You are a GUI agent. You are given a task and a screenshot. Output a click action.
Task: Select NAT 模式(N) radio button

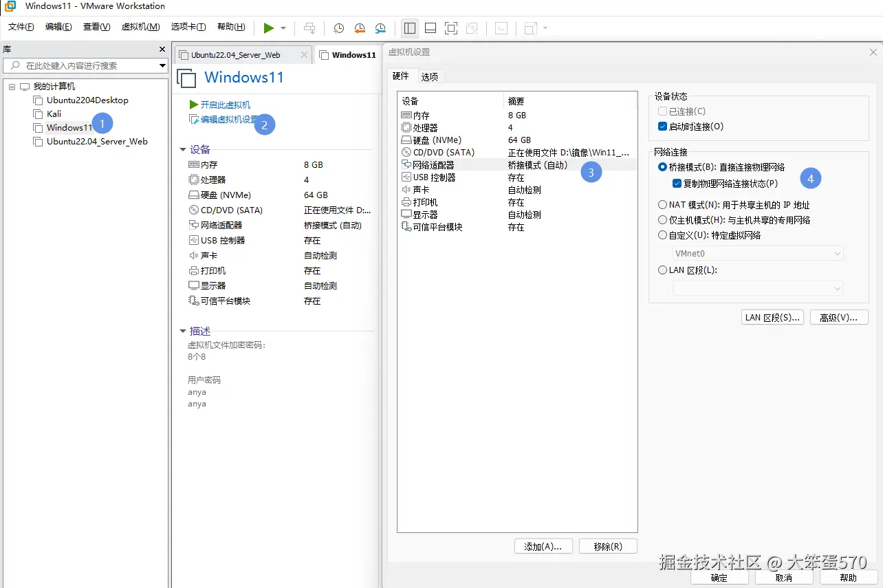coord(663,205)
